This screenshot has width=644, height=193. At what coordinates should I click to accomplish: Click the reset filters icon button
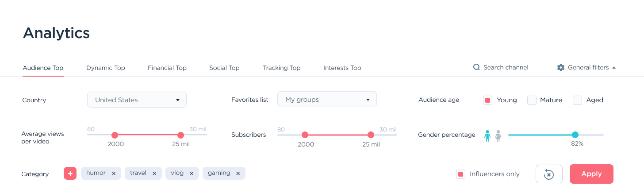(549, 174)
